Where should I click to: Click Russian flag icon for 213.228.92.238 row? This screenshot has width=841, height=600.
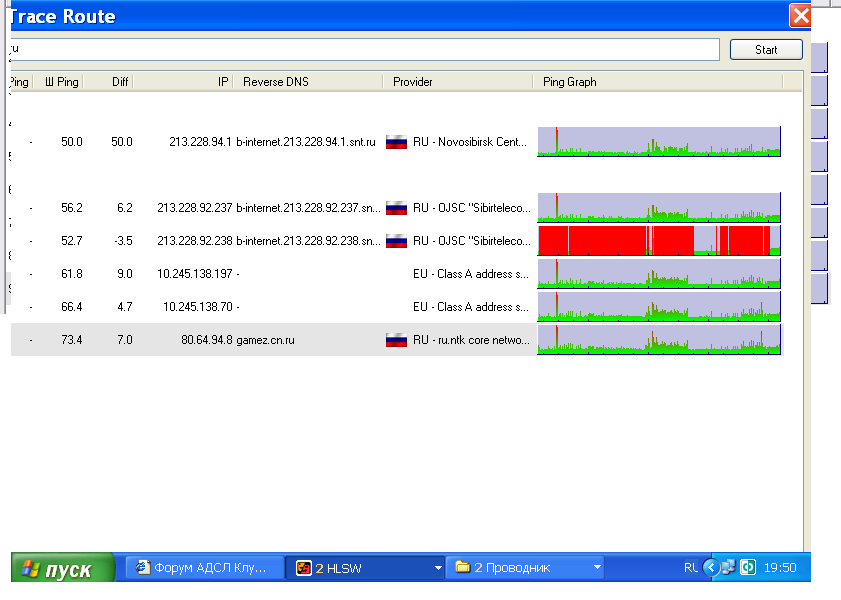click(x=396, y=241)
